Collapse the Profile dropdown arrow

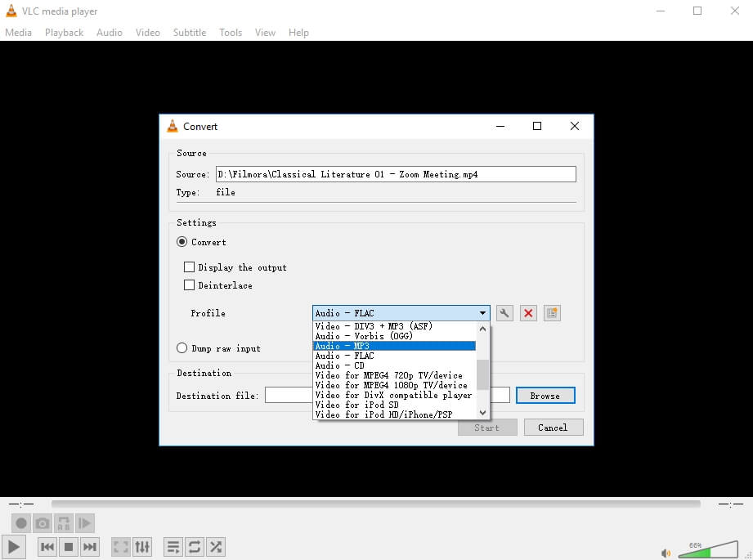pos(482,313)
